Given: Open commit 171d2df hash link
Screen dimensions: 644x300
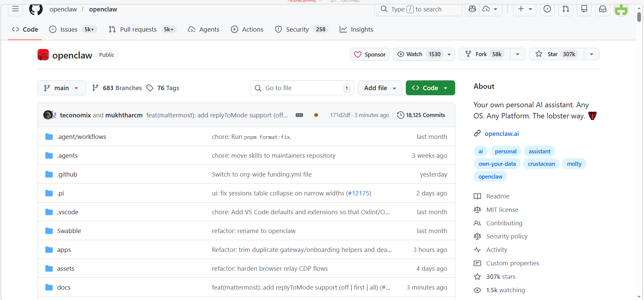Looking at the screenshot, I should [x=340, y=115].
